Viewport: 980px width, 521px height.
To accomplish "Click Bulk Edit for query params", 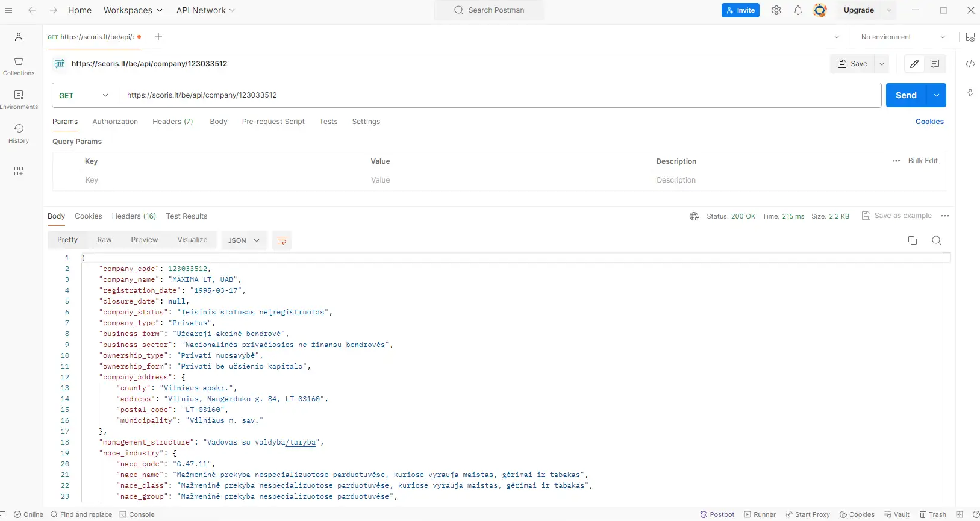I will 923,161.
